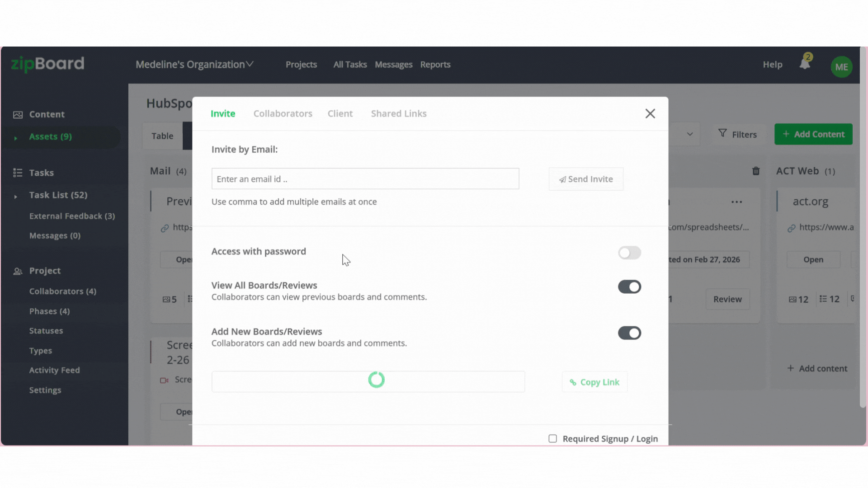Image resolution: width=868 pixels, height=488 pixels.
Task: Expand Medeline's Organization dropdown
Action: point(195,65)
